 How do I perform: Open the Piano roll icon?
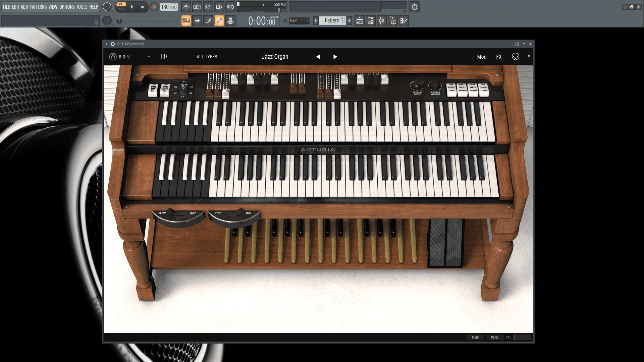point(404,21)
